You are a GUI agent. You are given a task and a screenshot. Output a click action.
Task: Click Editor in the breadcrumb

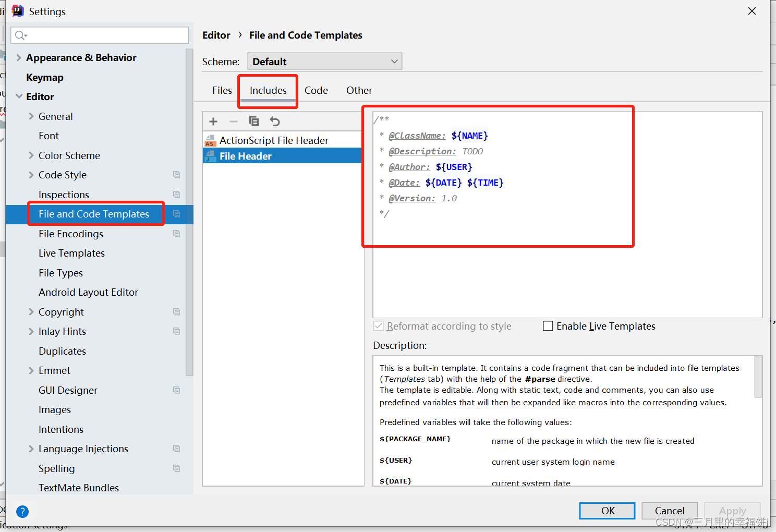[x=216, y=35]
